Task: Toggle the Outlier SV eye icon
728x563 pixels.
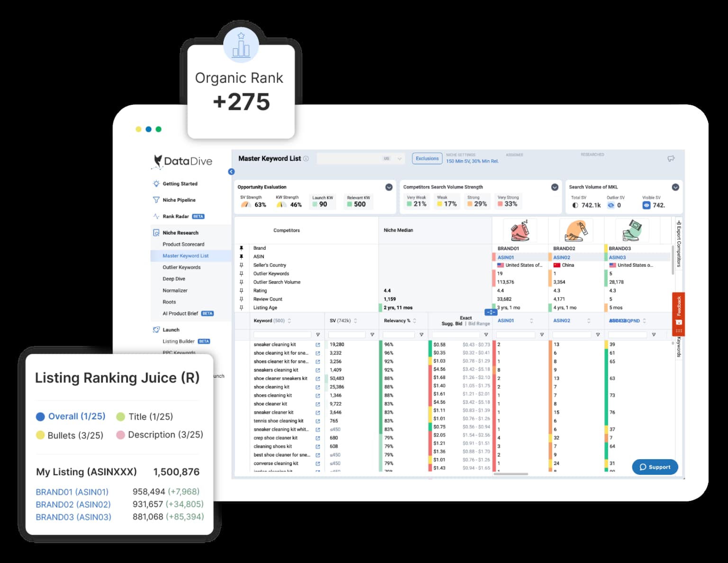Action: 611,205
